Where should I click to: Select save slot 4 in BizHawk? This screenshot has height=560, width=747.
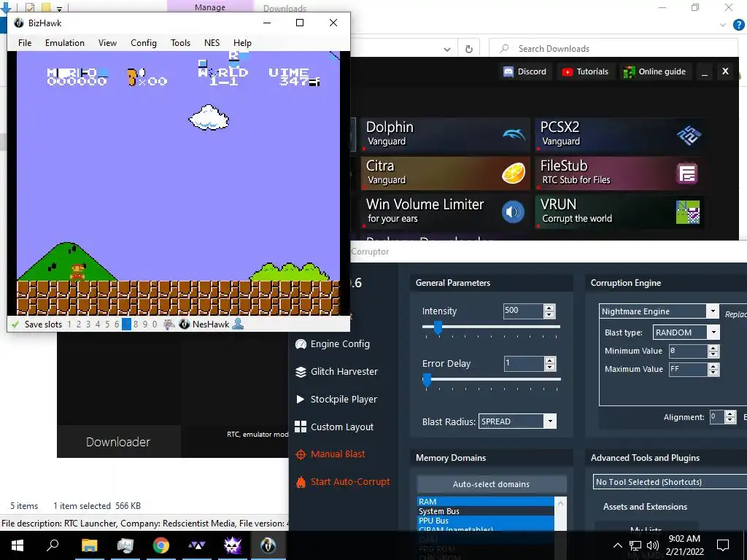point(98,324)
